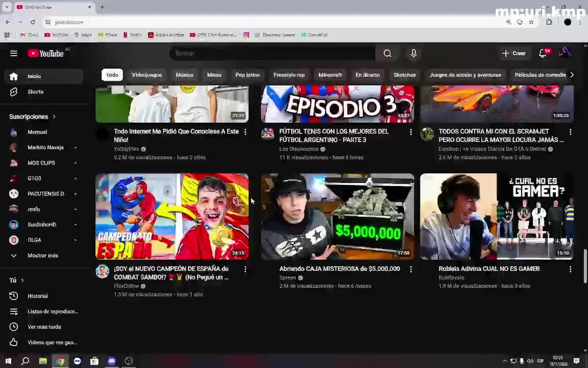Open the Instagram bookmark icon
Viewport: 588px width, 368px height.
246,35
